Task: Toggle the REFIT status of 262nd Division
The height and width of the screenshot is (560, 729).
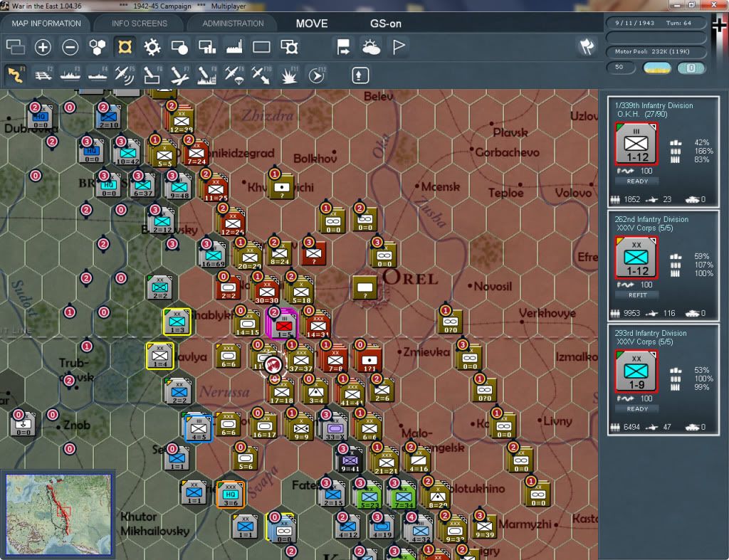Action: click(637, 295)
